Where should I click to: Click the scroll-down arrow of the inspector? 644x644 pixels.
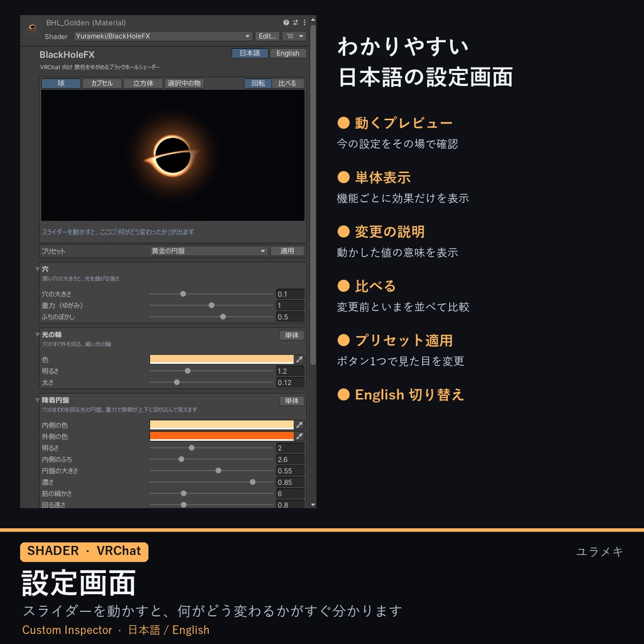point(313,505)
